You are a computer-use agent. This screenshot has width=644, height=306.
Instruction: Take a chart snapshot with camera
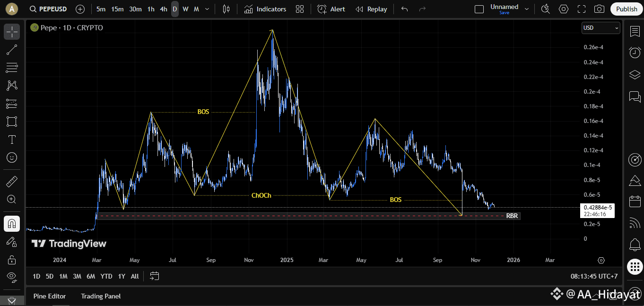pos(599,9)
